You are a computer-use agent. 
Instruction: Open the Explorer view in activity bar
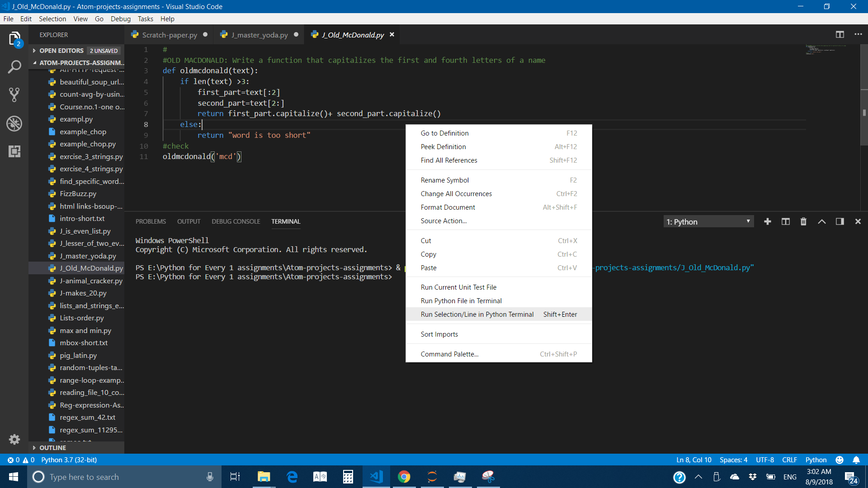(14, 39)
